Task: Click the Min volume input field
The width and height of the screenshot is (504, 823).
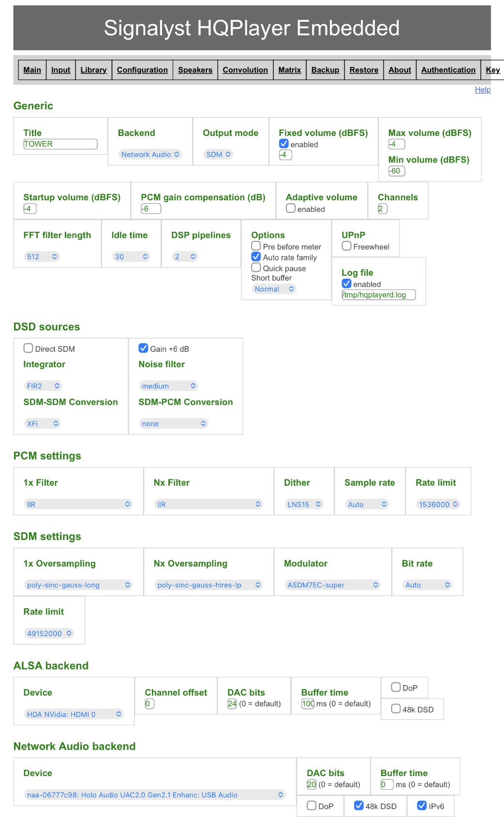Action: (x=397, y=171)
